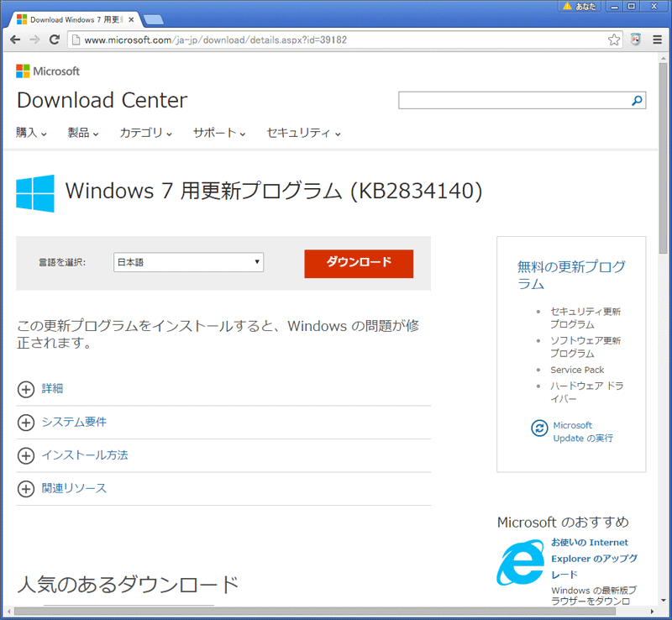Screen dimensions: 672x620
Task: Open the サポート menu
Action: [x=219, y=133]
